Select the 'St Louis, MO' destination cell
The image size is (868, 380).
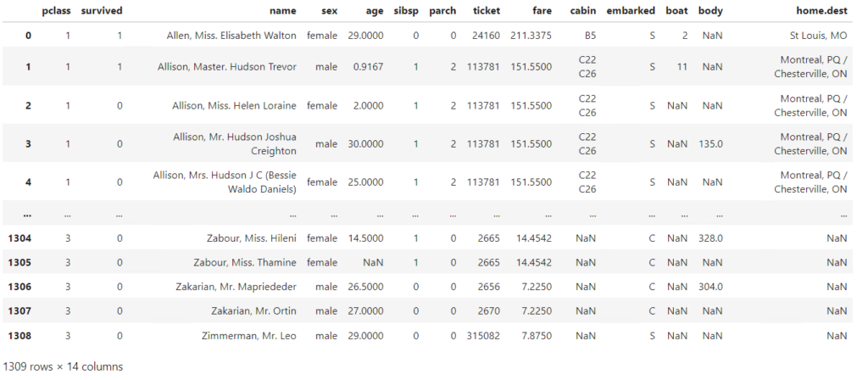coord(818,36)
